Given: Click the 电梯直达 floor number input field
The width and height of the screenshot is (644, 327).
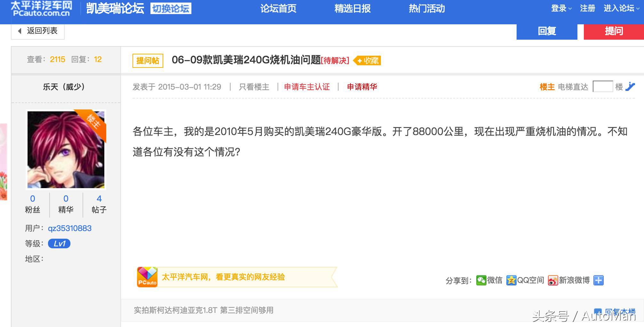Looking at the screenshot, I should pyautogui.click(x=604, y=86).
